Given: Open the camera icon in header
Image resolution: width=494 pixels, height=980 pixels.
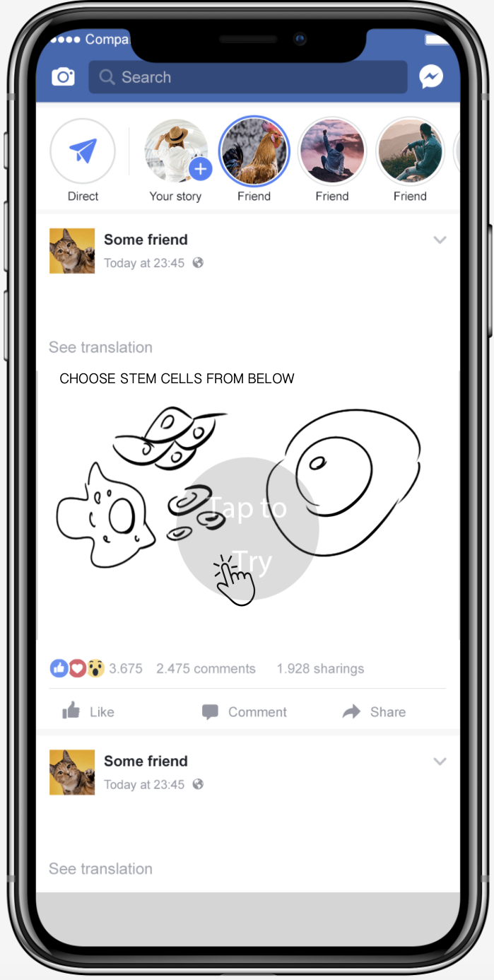Looking at the screenshot, I should tap(63, 77).
